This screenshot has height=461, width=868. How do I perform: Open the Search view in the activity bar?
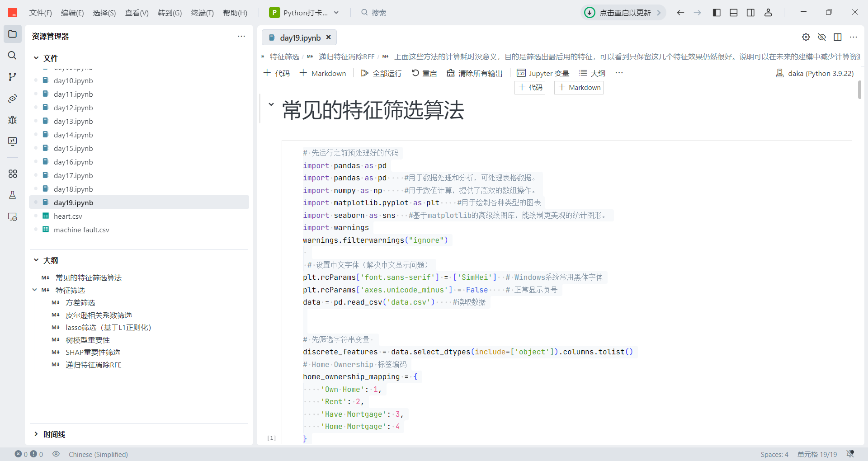(12, 56)
